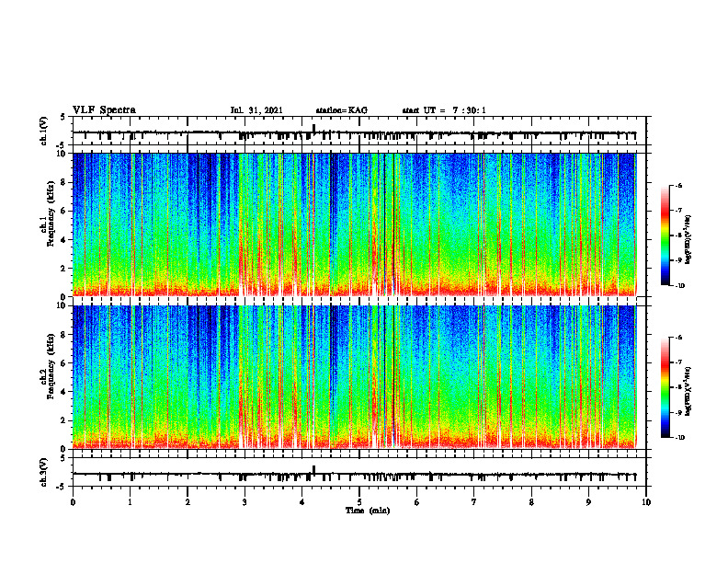Click time axis tick label "5"
Screen dimensions: 728x563
[x=359, y=502]
